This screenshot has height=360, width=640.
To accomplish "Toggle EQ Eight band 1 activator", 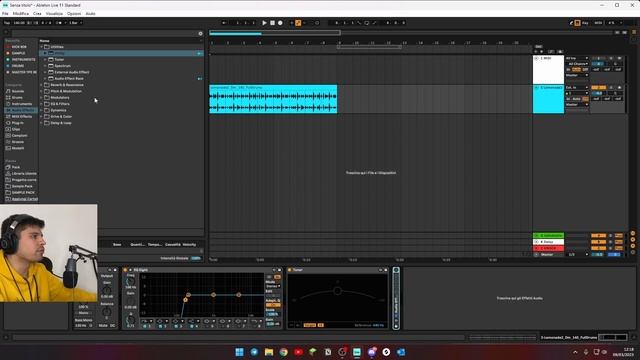I will coord(145,326).
